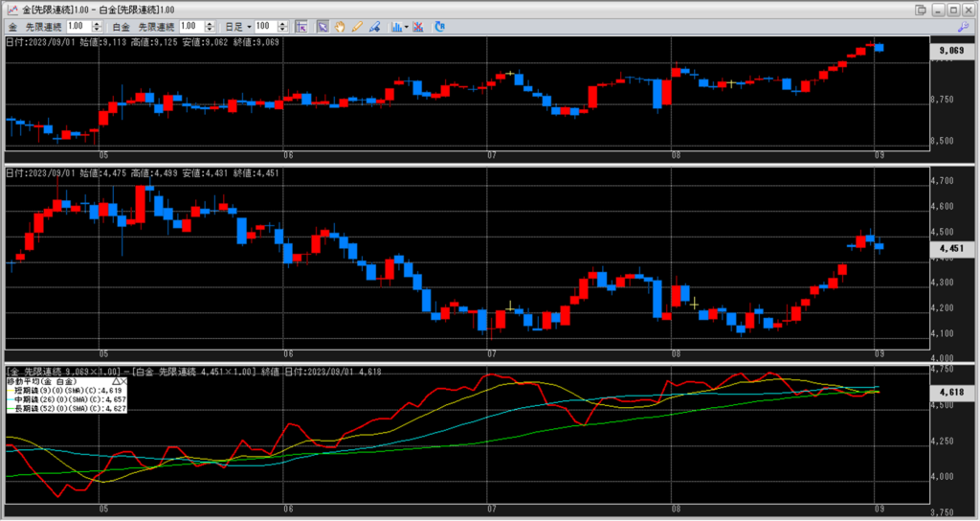Image resolution: width=980 pixels, height=521 pixels.
Task: Click the blue refresh chart icon
Action: pyautogui.click(x=440, y=26)
